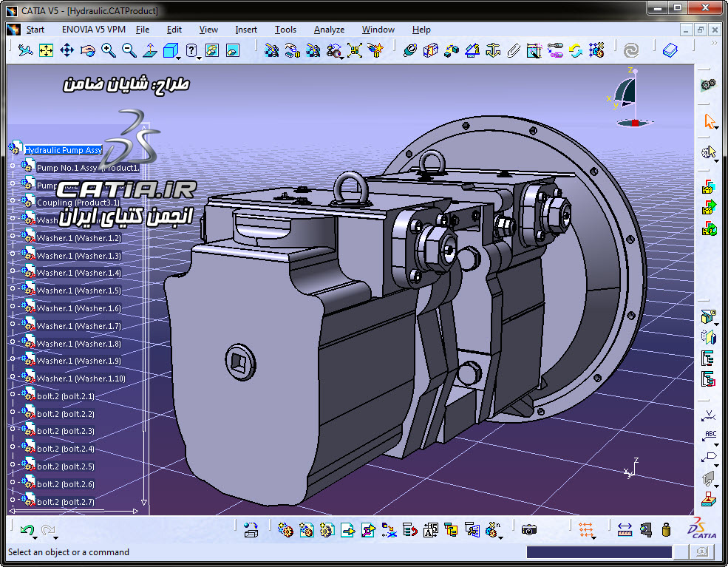This screenshot has height=567, width=728.
Task: Expand the Coupling (Product3.1) tree node
Action: 13,201
